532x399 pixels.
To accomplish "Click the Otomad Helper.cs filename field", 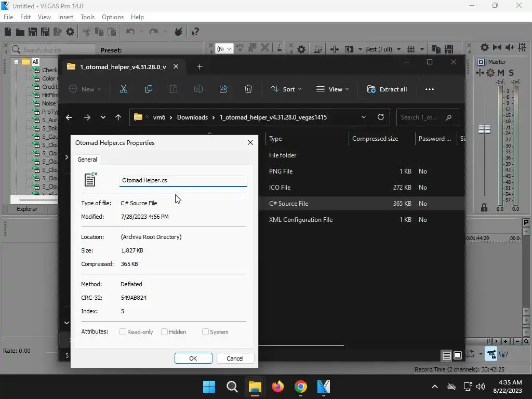I will (x=183, y=180).
